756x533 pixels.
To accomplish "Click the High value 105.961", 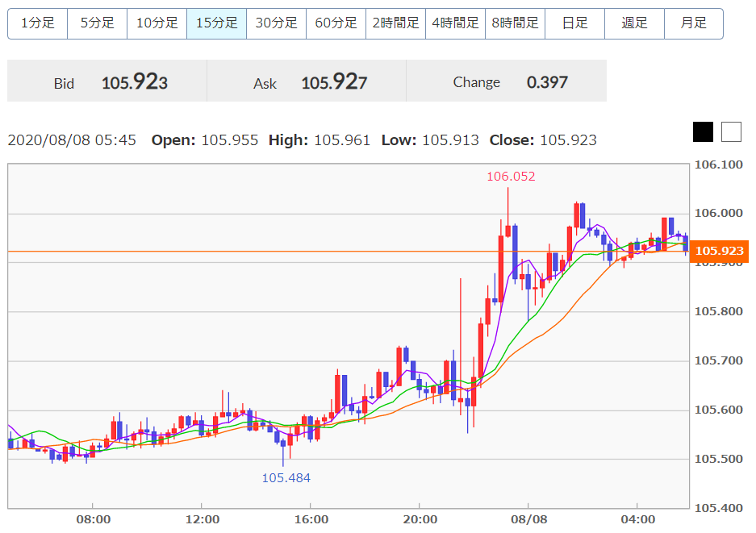I will (x=342, y=140).
